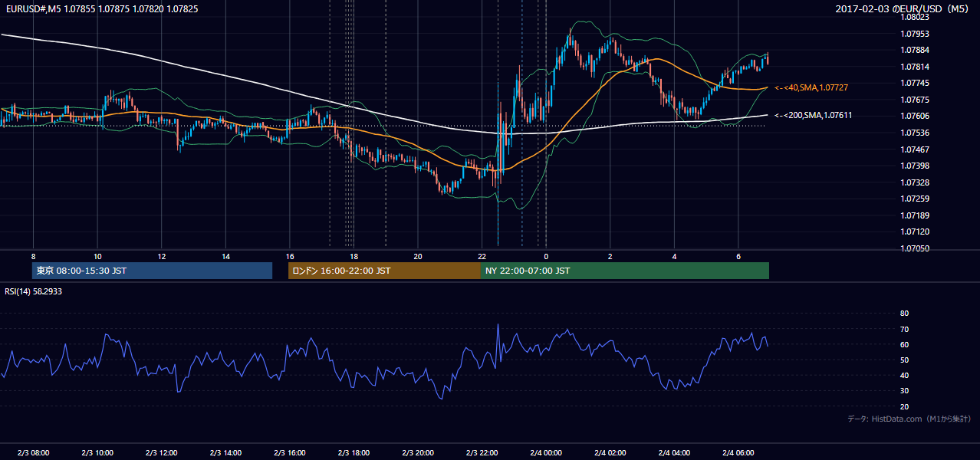Click price axis value 1.07606
The image size is (980, 460).
click(916, 116)
